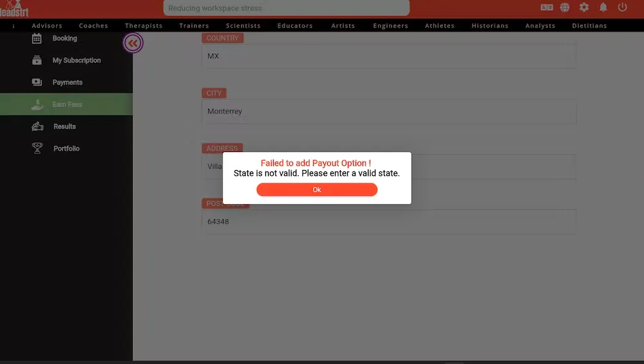Viewport: 644px width, 364px height.
Task: Click the Results writing icon
Action: pos(37,126)
